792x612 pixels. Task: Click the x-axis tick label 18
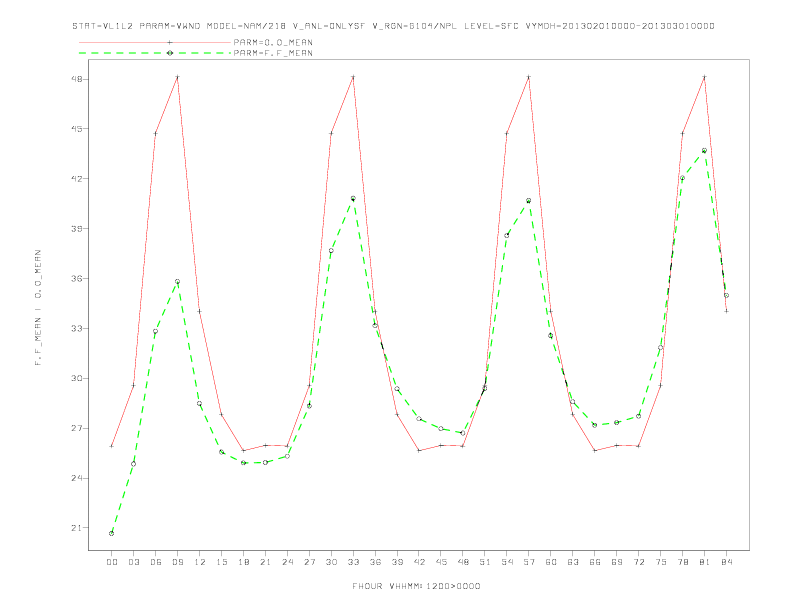[243, 562]
